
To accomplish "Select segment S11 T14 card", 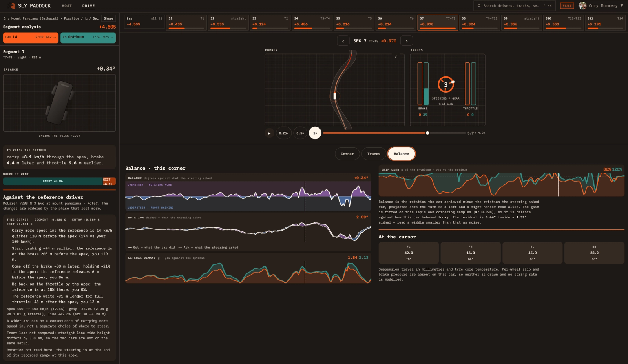I will pos(605,22).
